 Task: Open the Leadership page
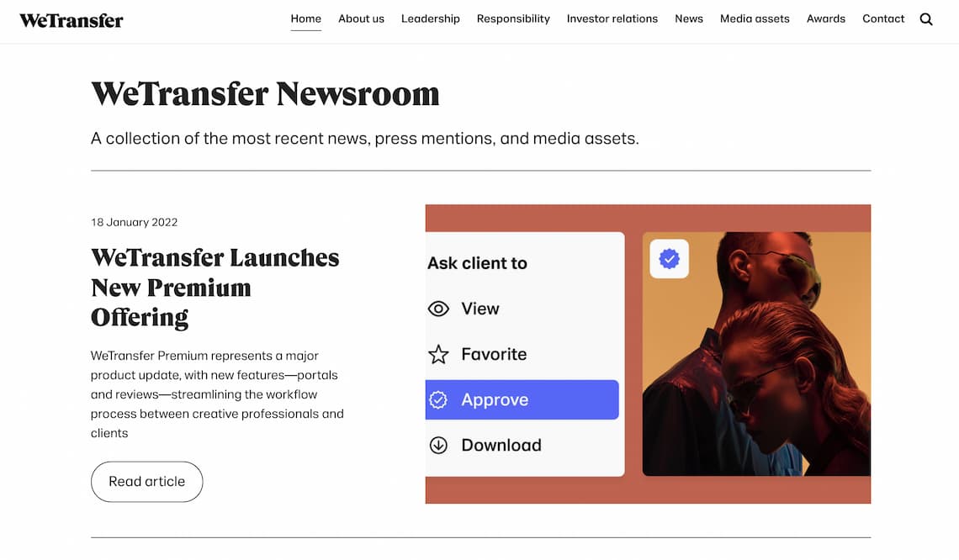pos(430,18)
